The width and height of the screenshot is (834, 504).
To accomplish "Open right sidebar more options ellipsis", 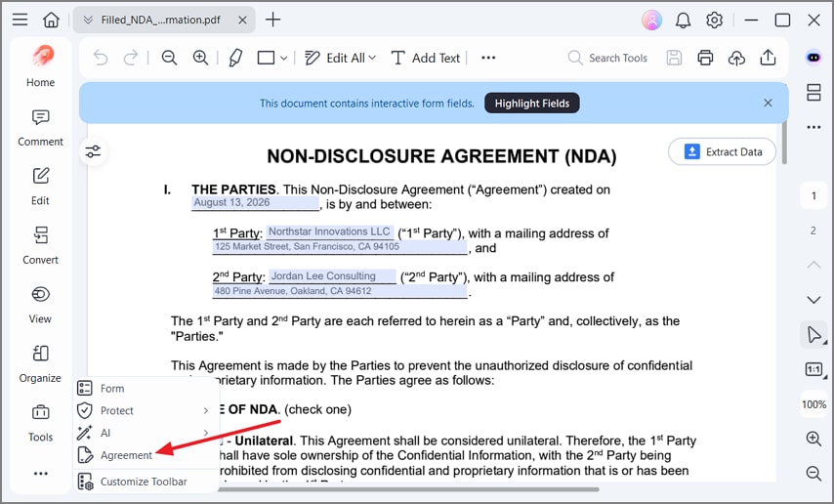I will [x=813, y=127].
